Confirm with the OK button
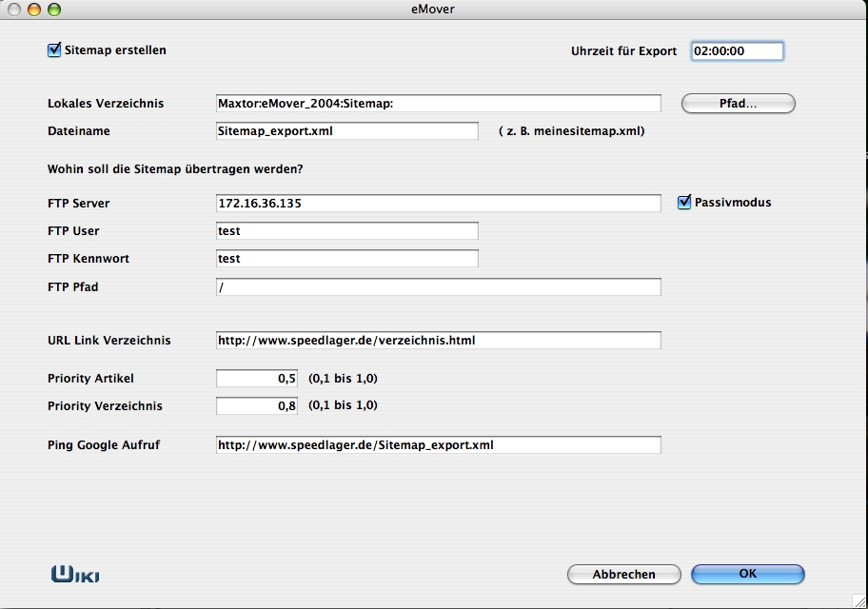This screenshot has width=868, height=609. tap(747, 575)
